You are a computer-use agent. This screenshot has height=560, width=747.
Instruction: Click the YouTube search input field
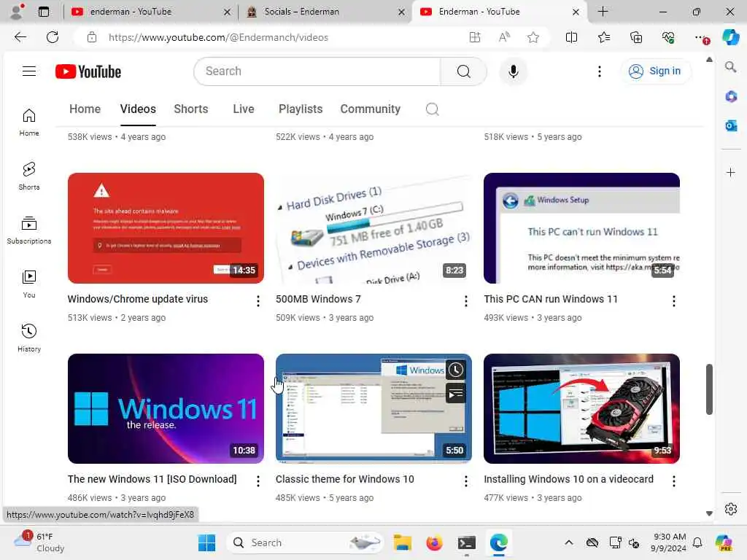318,71
